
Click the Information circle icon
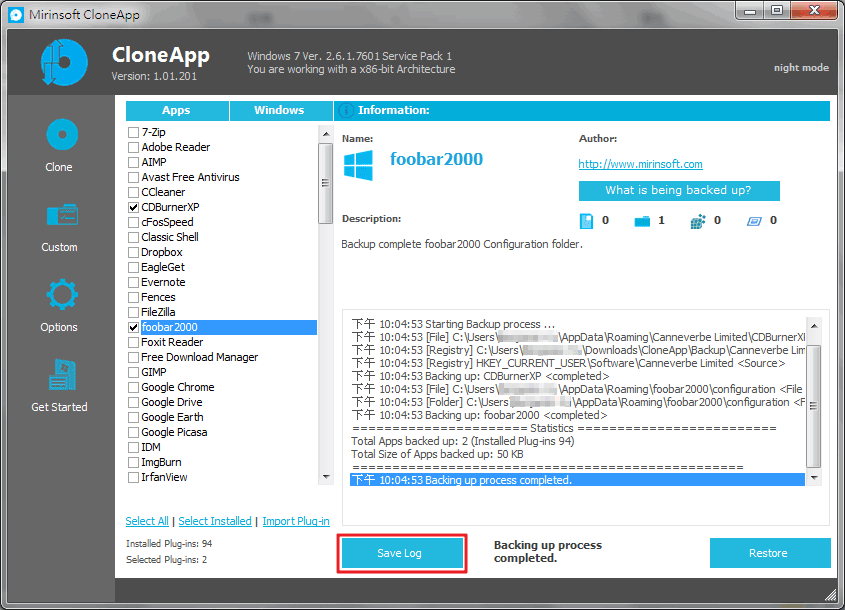click(x=346, y=110)
